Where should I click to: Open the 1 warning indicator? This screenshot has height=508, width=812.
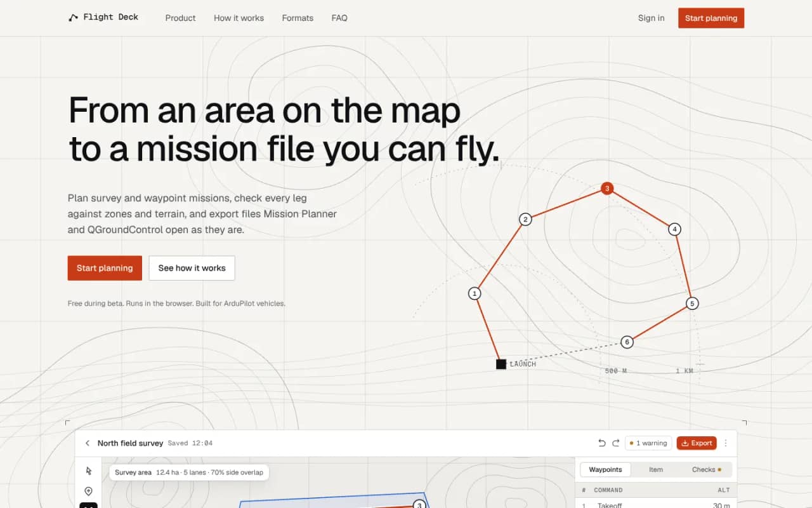tap(648, 443)
